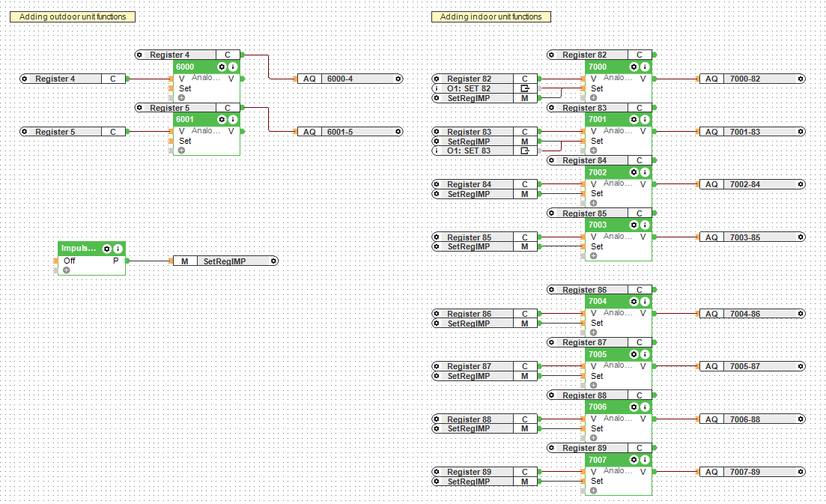Screen dimensions: 826x504
Task: Open settings gear on block 7006
Action: coord(634,407)
